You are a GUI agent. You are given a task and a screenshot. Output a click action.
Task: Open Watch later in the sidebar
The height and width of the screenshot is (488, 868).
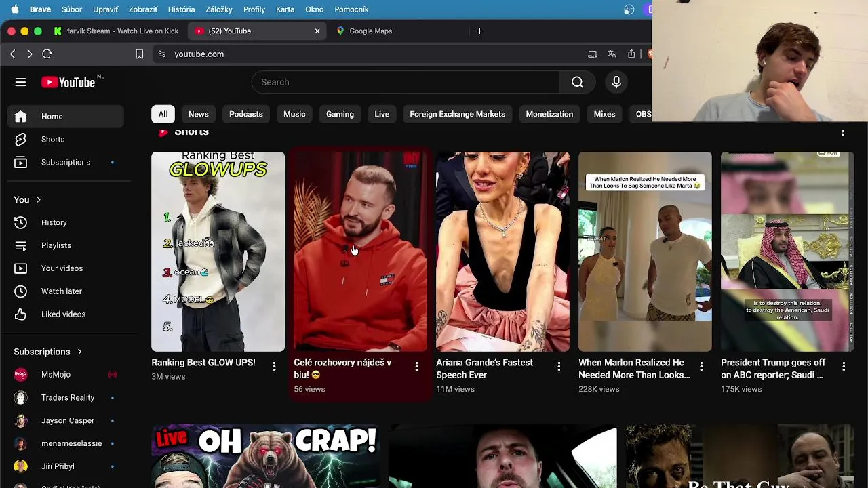pos(65,291)
